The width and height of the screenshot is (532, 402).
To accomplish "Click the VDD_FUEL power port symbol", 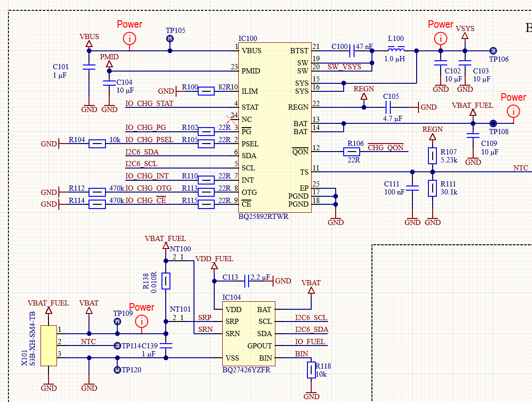I will point(214,266).
